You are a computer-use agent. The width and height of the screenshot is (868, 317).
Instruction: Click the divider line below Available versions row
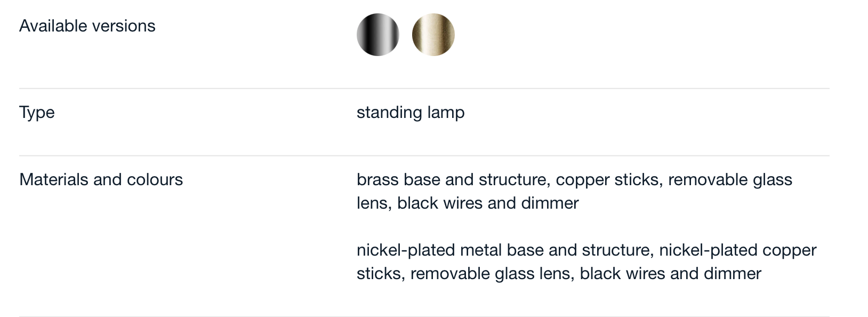pyautogui.click(x=424, y=88)
